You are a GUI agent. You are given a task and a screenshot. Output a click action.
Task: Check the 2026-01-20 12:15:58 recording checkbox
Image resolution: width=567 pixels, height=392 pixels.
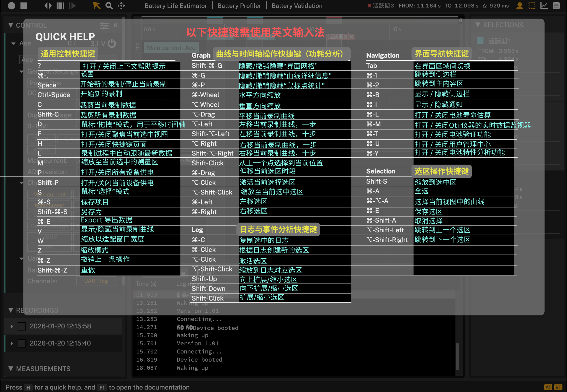[21, 326]
